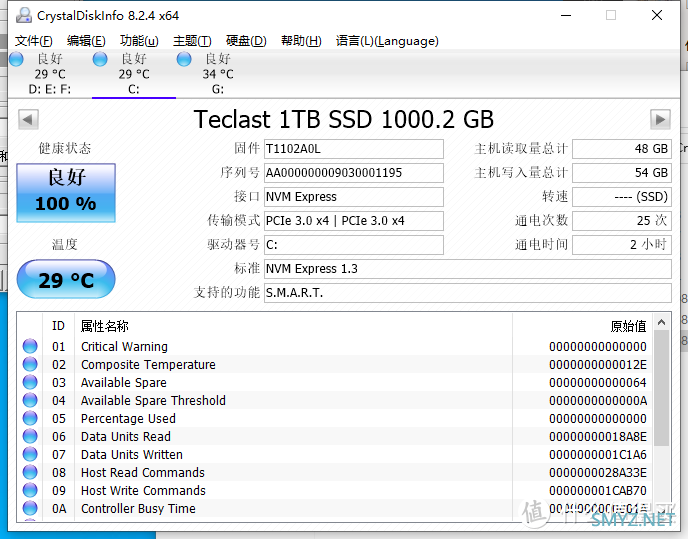This screenshot has width=688, height=539.
Task: Click the 原始值 column header
Action: (582, 326)
